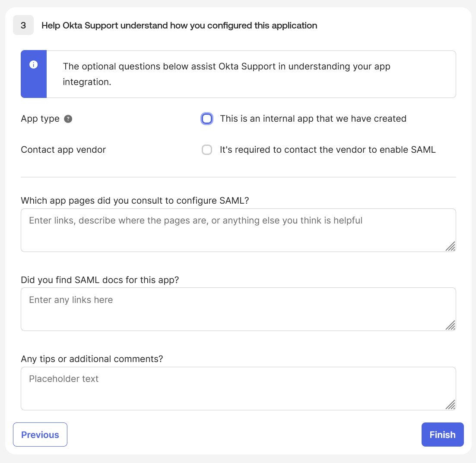
Task: Click the 'Contact app vendor' row label
Action: tap(63, 150)
